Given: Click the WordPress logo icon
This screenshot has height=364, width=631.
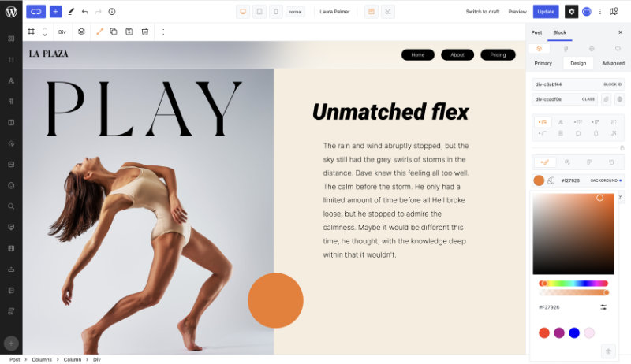Looking at the screenshot, I should 11,12.
